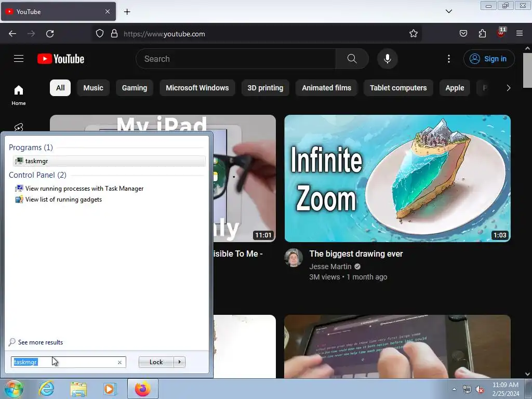532x399 pixels.
Task: Open Windows Explorer from taskbar
Action: tap(78, 389)
